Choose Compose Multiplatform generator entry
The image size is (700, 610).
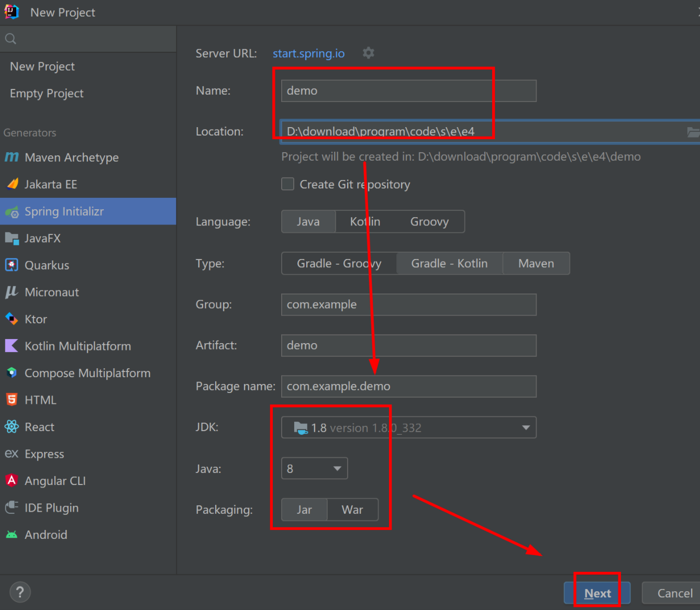(x=88, y=373)
